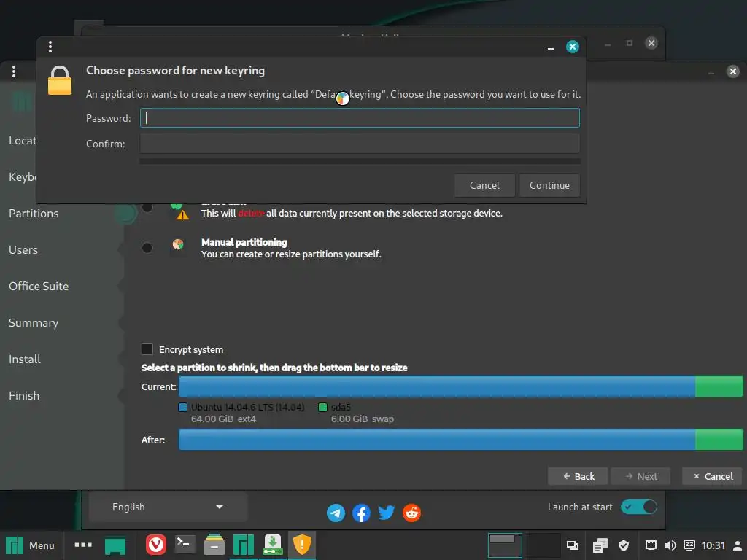747x560 pixels.
Task: Open the keyring dialog's three-dot menu
Action: point(50,47)
